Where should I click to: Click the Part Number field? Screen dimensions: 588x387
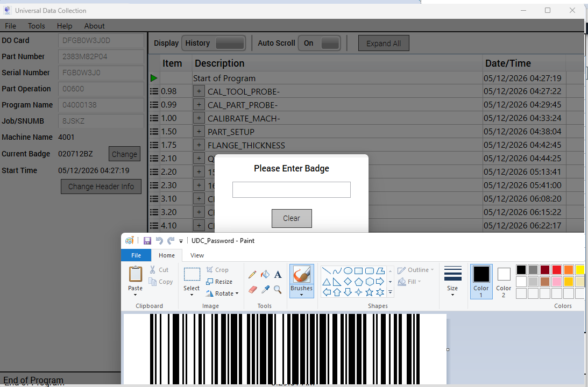tap(101, 56)
